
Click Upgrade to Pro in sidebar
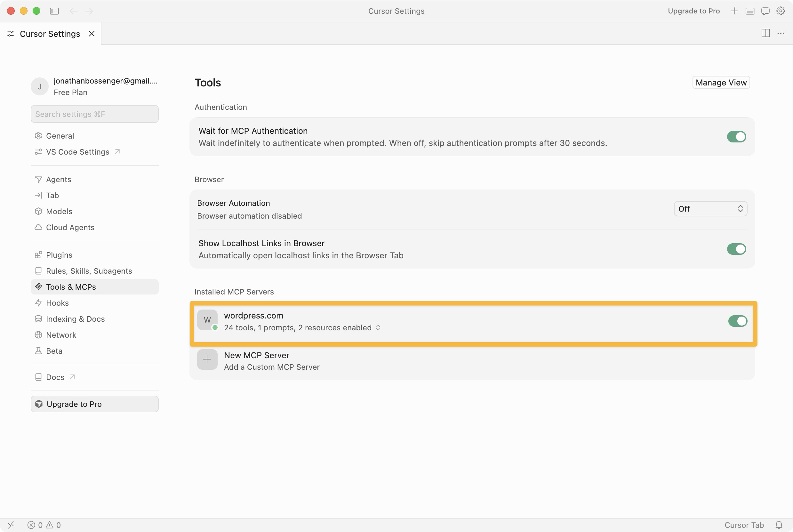(95, 404)
